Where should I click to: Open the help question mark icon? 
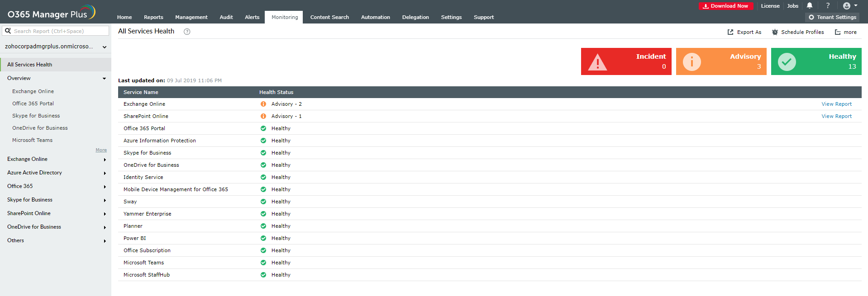828,5
